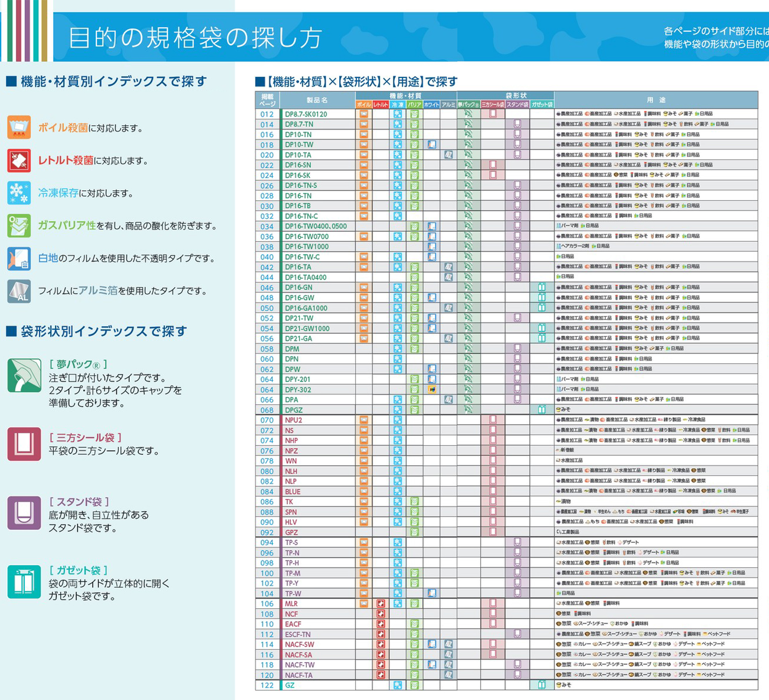Viewport: 769px width, 700px height.
Task: Click the 冷凍 column header
Action: 398,105
